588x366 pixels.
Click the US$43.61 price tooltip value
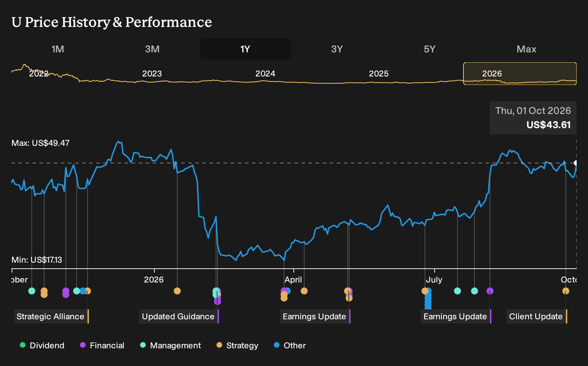tap(548, 125)
